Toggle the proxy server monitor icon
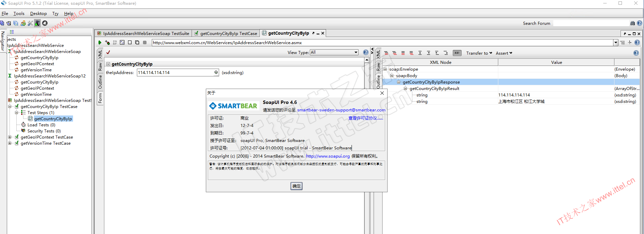644x234 pixels. click(x=37, y=23)
